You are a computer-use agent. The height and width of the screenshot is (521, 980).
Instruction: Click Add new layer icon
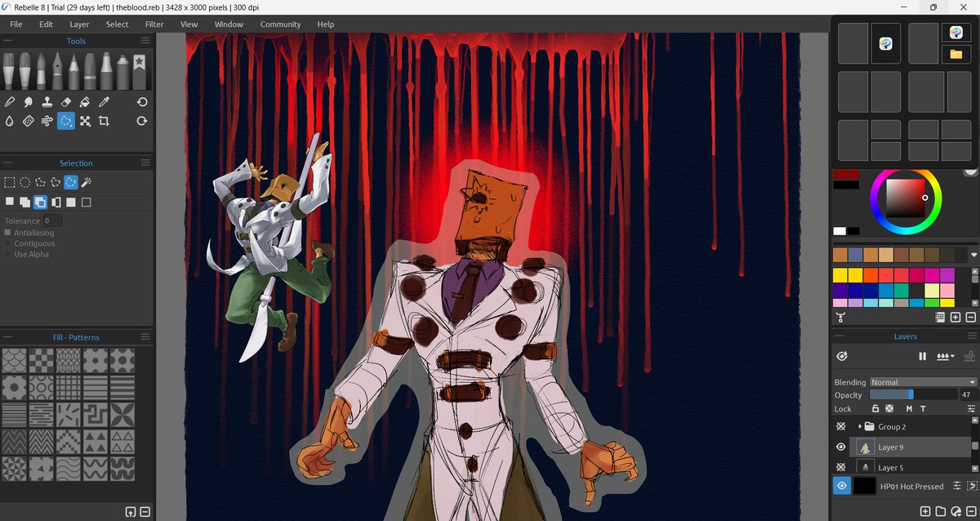click(x=925, y=511)
